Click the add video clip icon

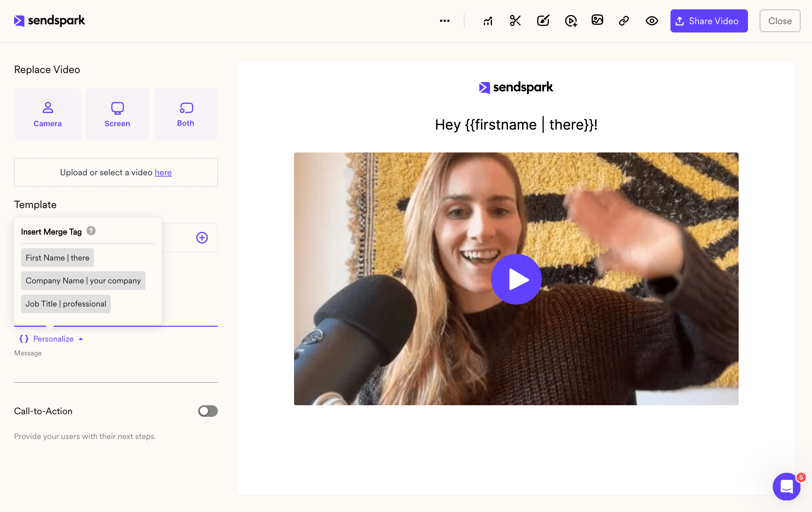point(571,21)
